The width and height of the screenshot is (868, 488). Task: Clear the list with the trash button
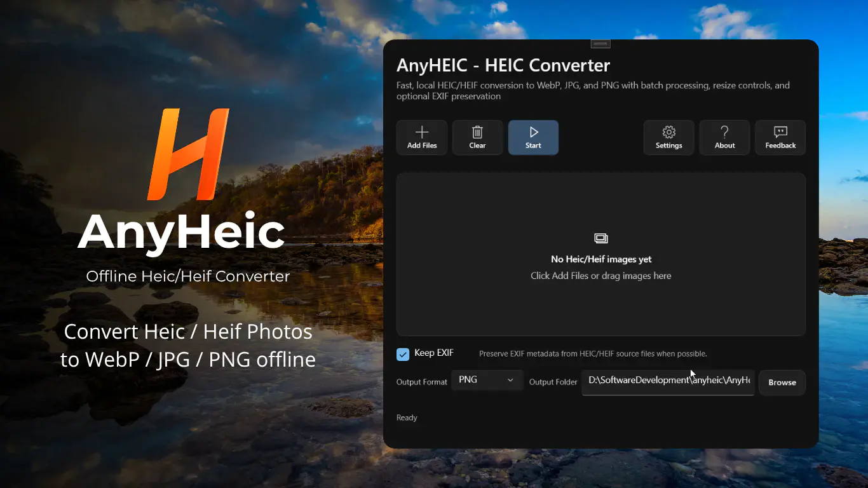click(x=477, y=137)
